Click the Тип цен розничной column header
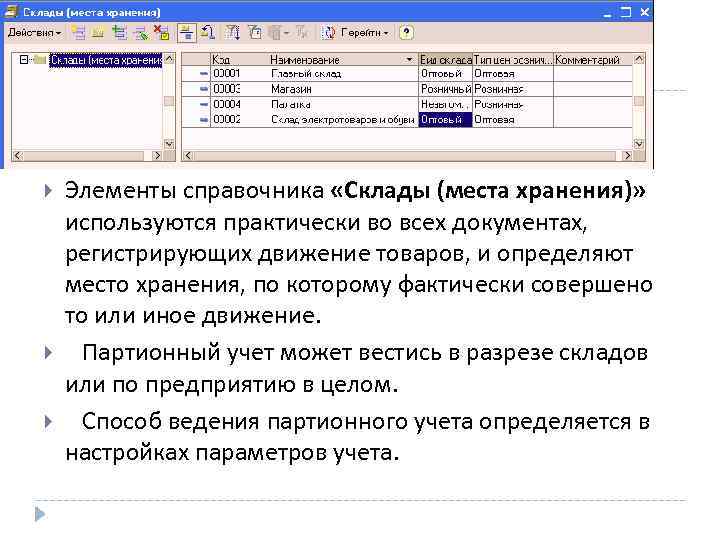Viewport: 720px width, 540px height. tap(513, 60)
